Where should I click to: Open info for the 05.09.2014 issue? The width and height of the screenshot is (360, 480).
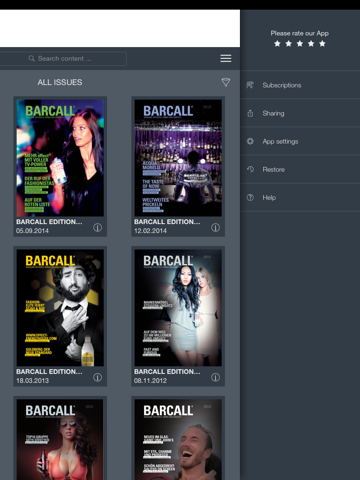click(x=97, y=227)
